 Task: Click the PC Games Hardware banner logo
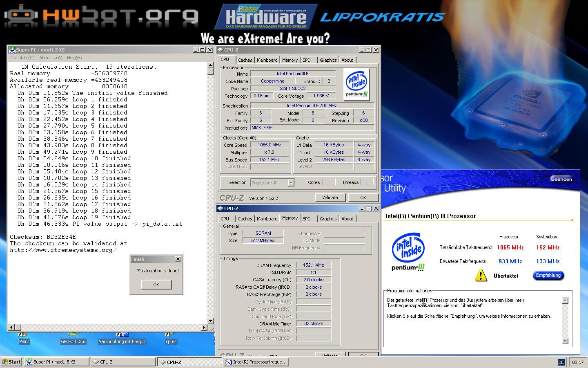[266, 16]
